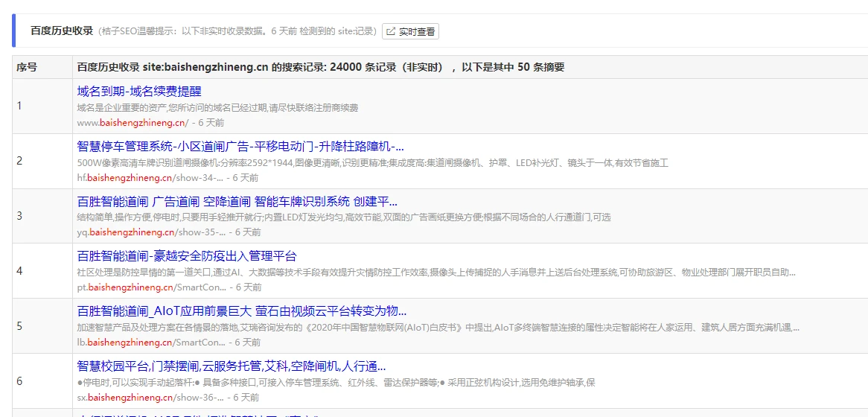
Task: Click the www.baishengzhineng.cn URL in row 1
Action: click(133, 122)
